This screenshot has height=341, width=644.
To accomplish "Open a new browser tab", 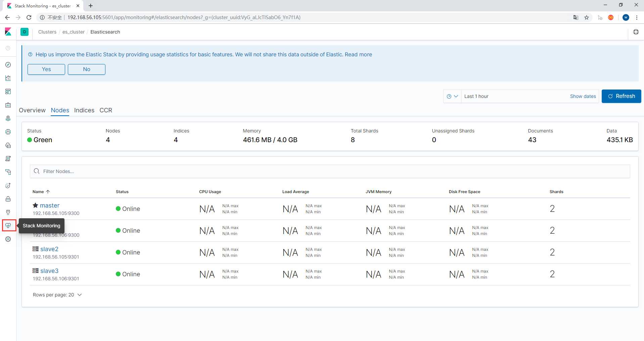I will pyautogui.click(x=91, y=6).
